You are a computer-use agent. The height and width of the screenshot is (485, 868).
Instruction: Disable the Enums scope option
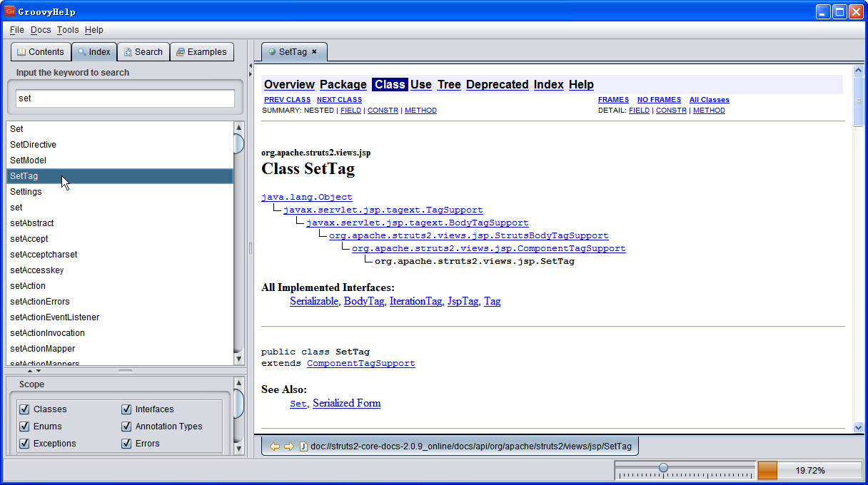point(24,427)
